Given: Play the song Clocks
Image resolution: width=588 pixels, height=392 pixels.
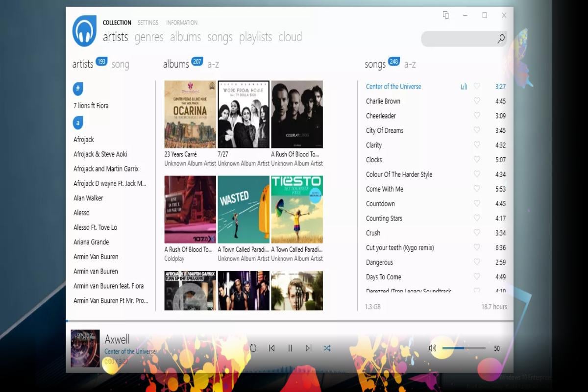Looking at the screenshot, I should click(x=374, y=160).
